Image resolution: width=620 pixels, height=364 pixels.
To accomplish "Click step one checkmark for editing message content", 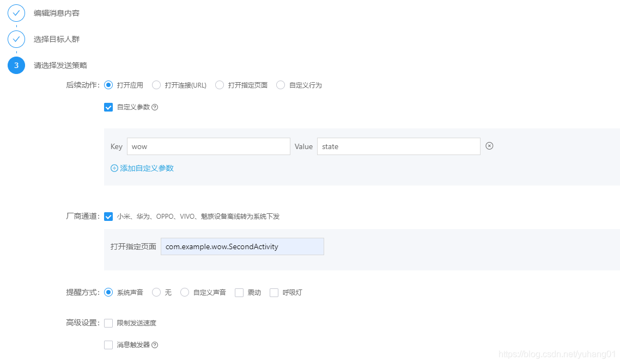I will 16,13.
